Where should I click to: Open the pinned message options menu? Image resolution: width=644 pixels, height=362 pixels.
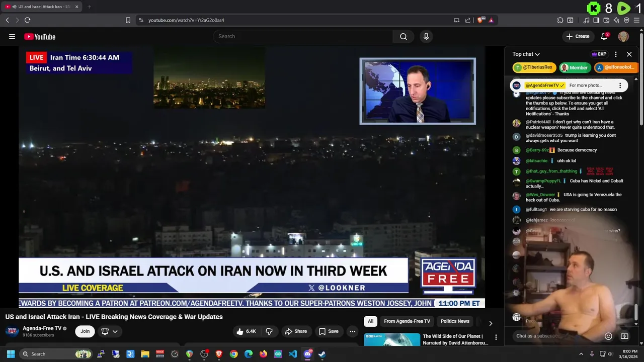click(x=620, y=85)
